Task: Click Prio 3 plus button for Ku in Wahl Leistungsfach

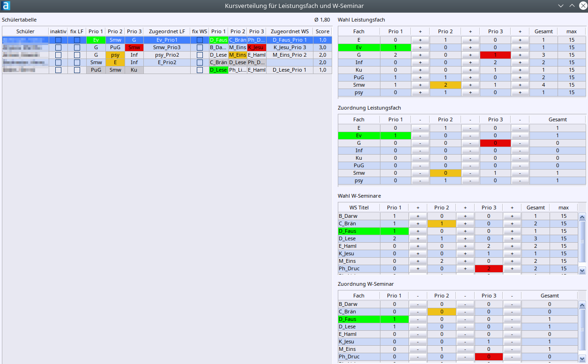Action: point(520,70)
